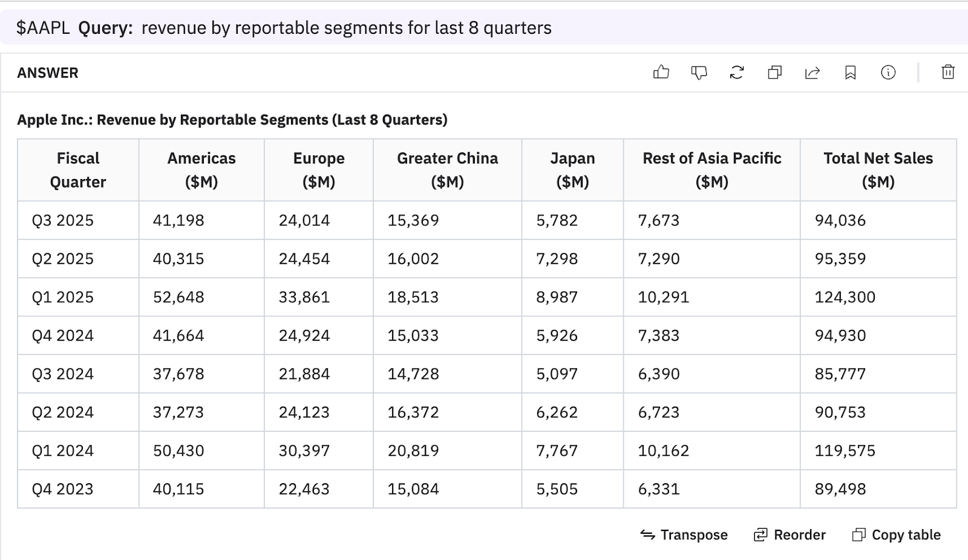Click the query text field

click(x=346, y=28)
